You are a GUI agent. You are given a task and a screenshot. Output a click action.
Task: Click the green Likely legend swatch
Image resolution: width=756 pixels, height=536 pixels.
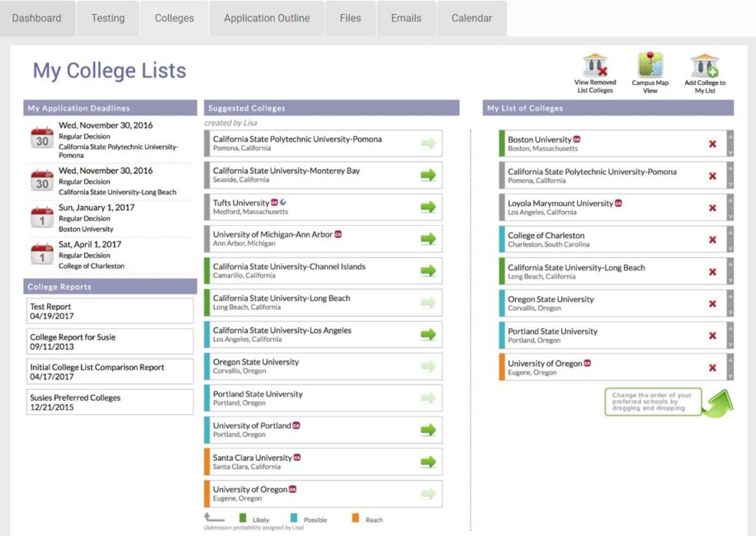click(x=242, y=518)
